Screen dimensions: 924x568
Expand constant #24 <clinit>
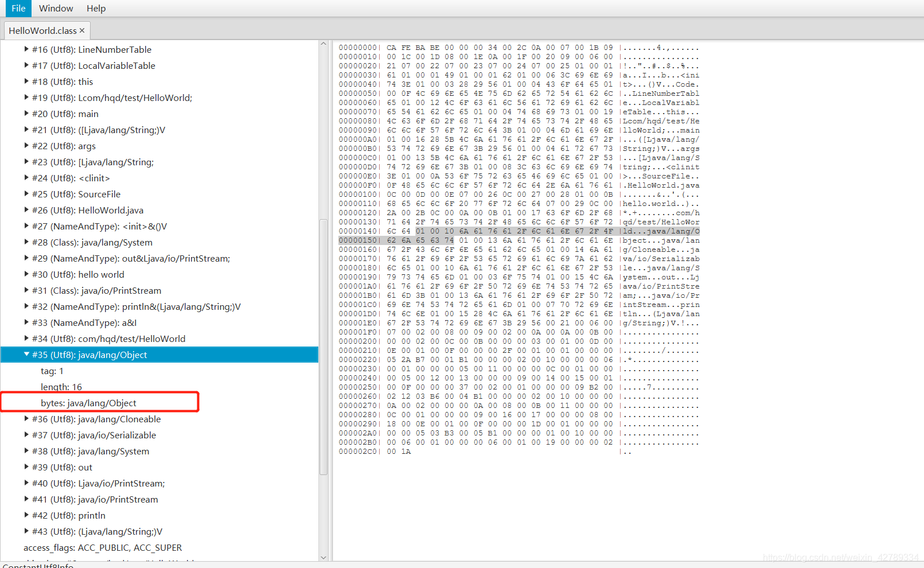26,178
